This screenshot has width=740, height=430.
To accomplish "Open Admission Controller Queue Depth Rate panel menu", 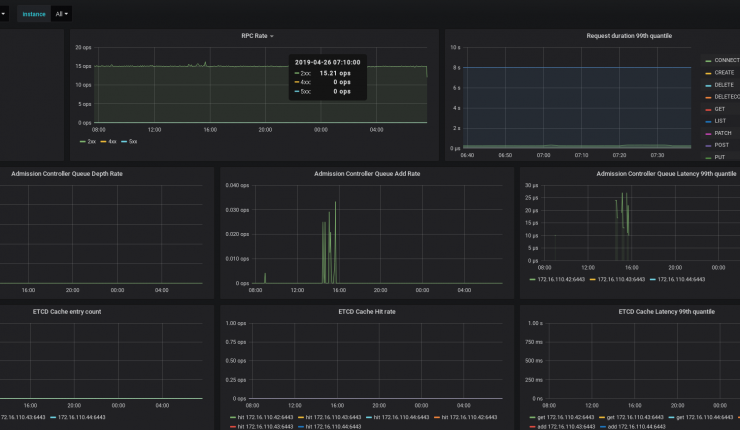I will coord(67,174).
